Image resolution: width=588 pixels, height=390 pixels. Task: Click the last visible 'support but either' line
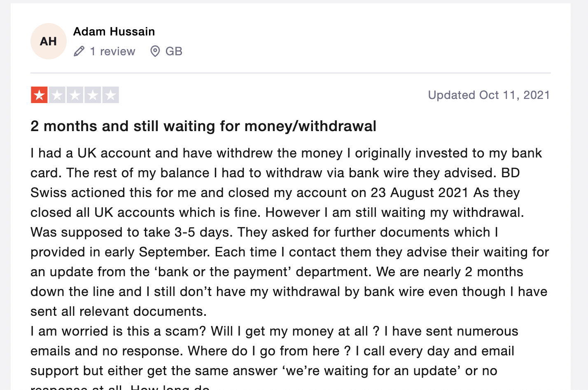click(264, 371)
